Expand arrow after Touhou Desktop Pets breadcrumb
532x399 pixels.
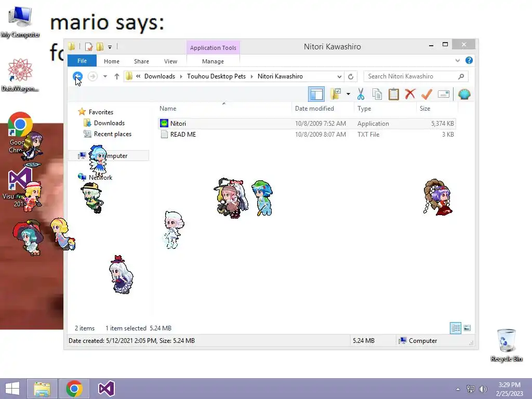(x=252, y=76)
